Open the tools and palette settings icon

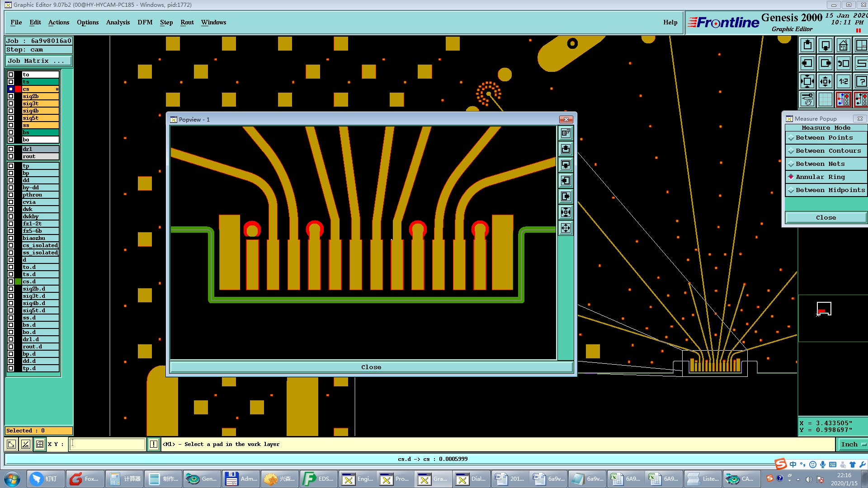[x=807, y=99]
